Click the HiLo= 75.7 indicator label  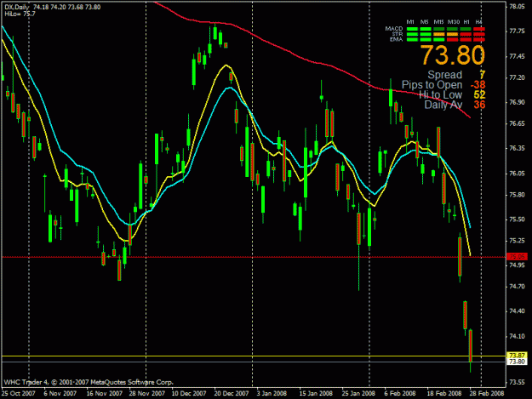pos(20,14)
